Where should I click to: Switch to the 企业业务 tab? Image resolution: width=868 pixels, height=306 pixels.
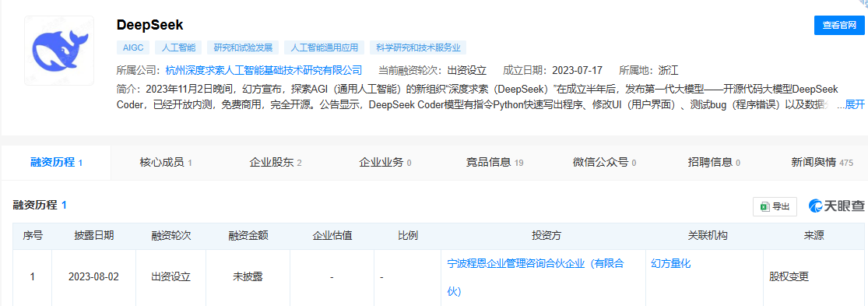point(385,163)
